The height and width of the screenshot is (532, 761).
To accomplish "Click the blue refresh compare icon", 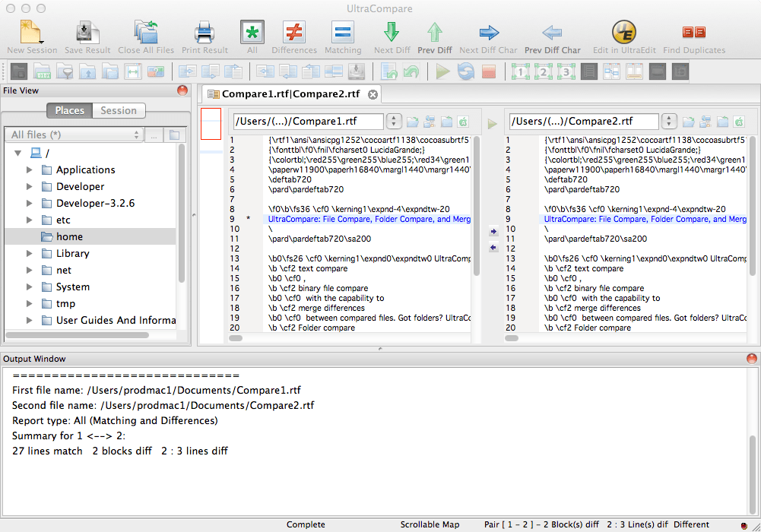I will (x=466, y=71).
